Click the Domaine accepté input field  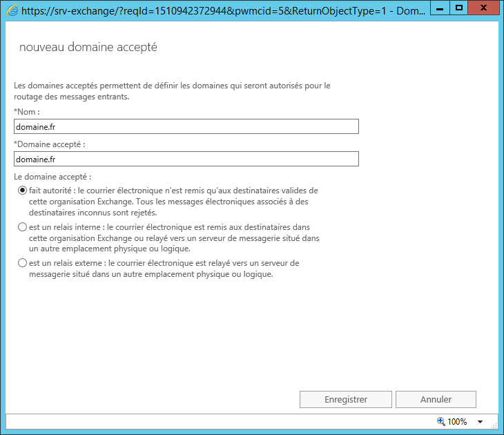(186, 159)
